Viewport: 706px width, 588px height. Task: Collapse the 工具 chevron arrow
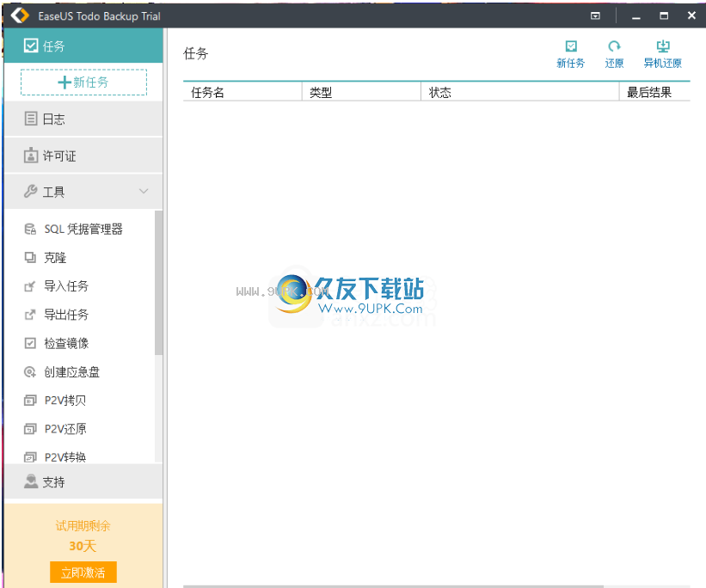[144, 192]
